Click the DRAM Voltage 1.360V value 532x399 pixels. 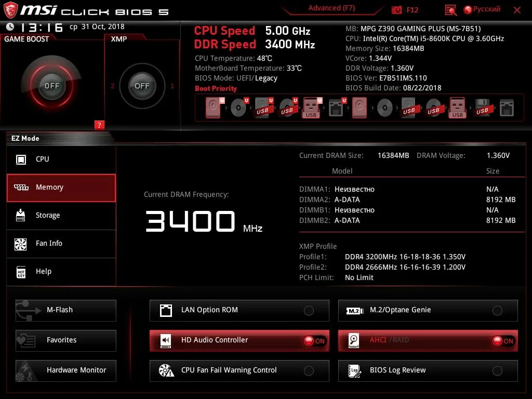pos(498,155)
